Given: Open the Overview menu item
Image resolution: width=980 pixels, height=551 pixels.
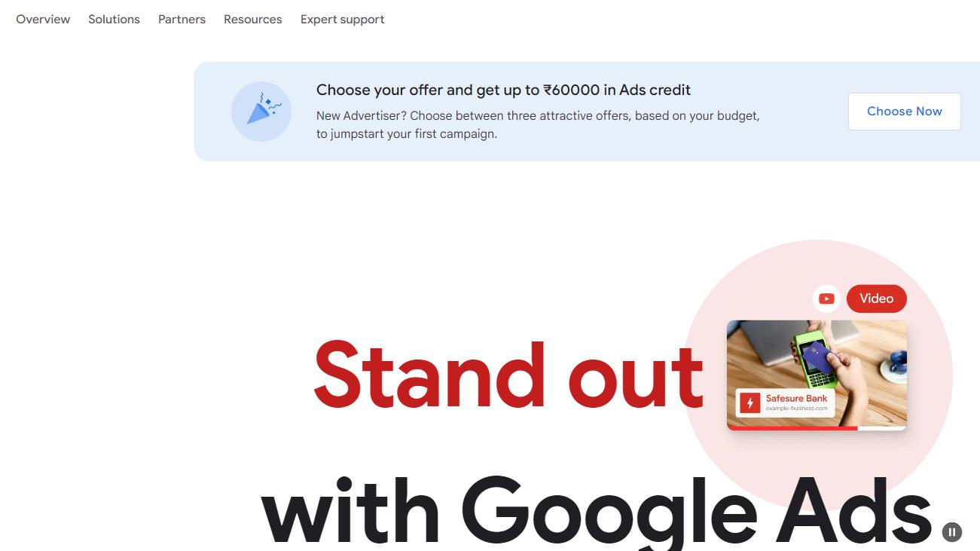Looking at the screenshot, I should (43, 20).
